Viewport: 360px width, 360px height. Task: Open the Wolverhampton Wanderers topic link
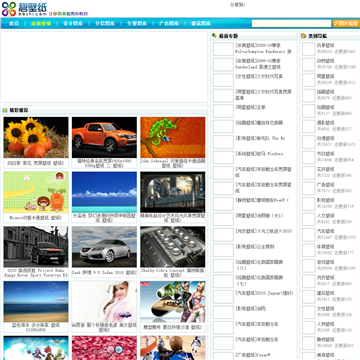click(263, 48)
